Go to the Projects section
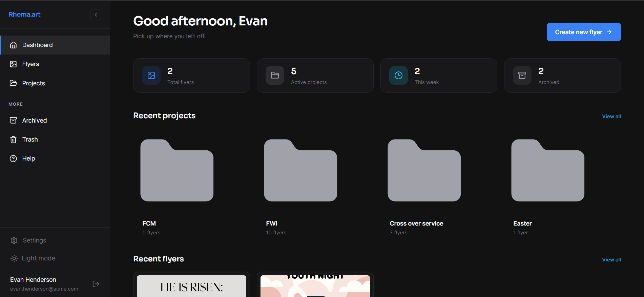Image resolution: width=644 pixels, height=297 pixels. (55, 83)
